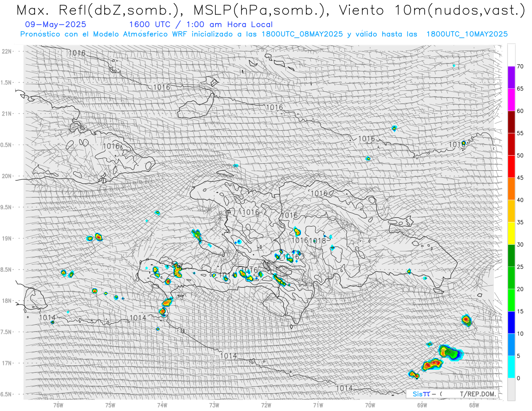
Task: Click the colorbar label "20"
Action: pyautogui.click(x=520, y=289)
